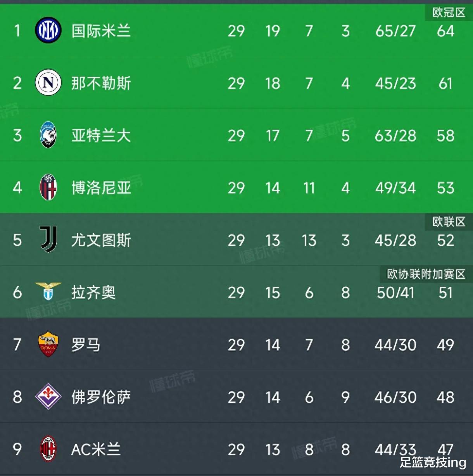Click the 欧联区 zone tag
473x476 pixels.
[x=449, y=222]
